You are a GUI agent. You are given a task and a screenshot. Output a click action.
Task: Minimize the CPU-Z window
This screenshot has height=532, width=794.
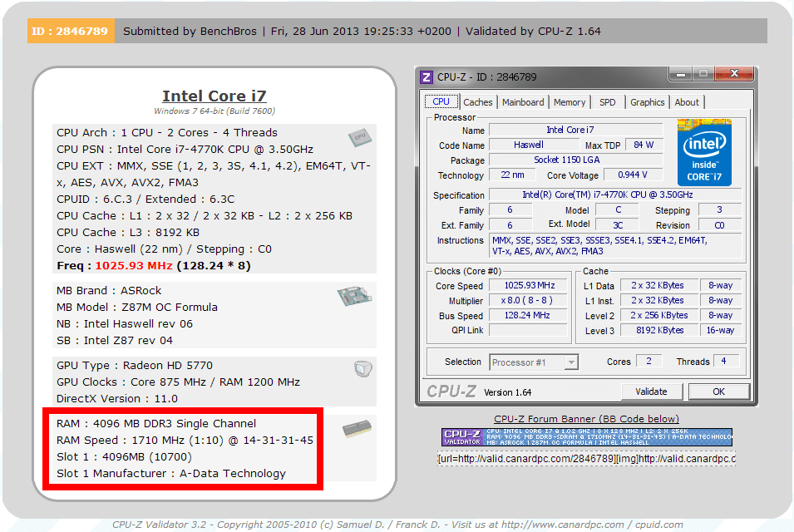point(681,75)
